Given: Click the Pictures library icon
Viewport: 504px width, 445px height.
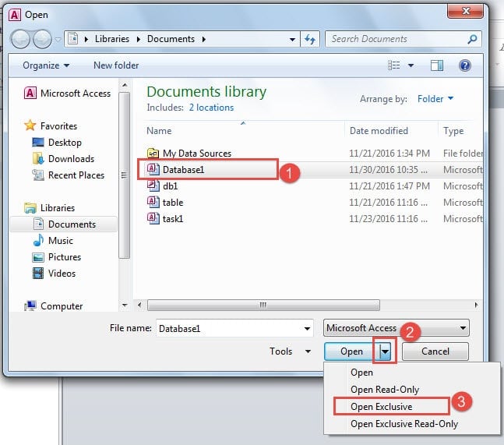Looking at the screenshot, I should 38,257.
